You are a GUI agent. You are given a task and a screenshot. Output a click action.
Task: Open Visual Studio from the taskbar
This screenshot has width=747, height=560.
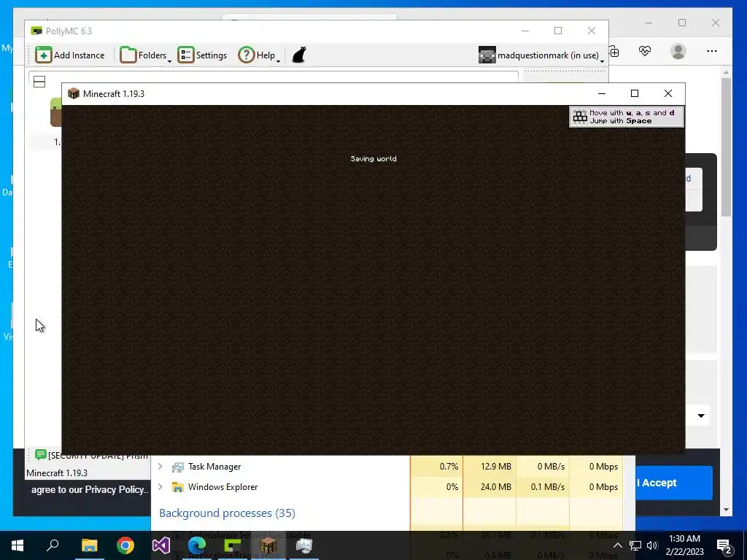tap(161, 545)
